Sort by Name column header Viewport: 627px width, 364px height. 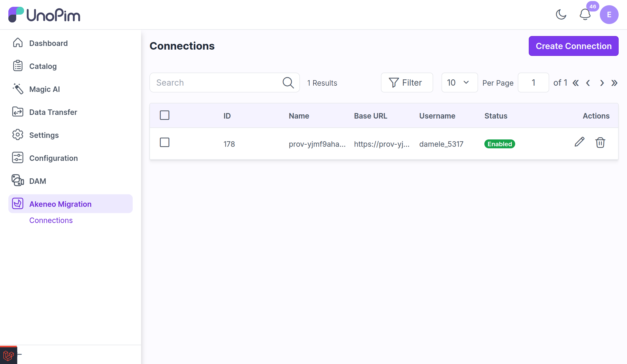coord(299,116)
